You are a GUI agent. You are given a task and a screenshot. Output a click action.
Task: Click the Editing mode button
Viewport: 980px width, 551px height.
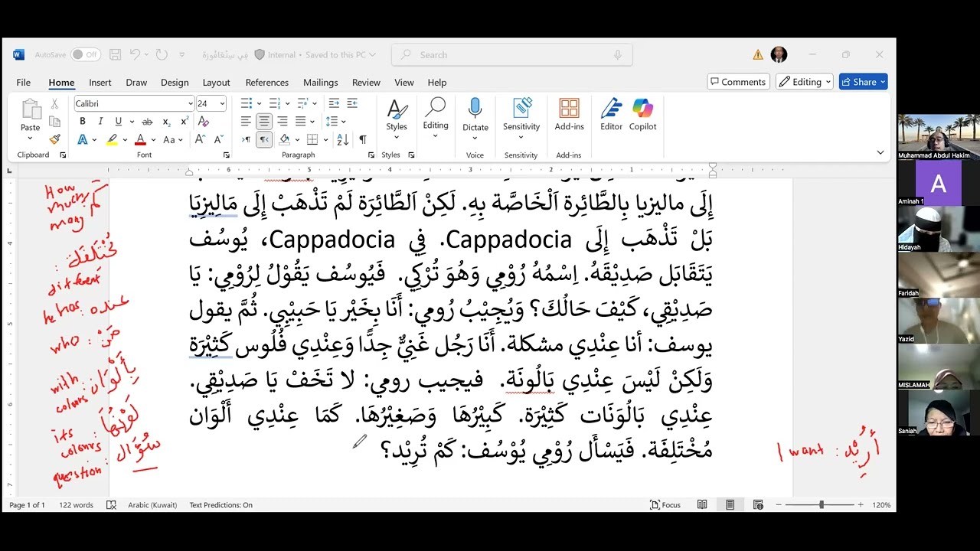[x=805, y=82]
